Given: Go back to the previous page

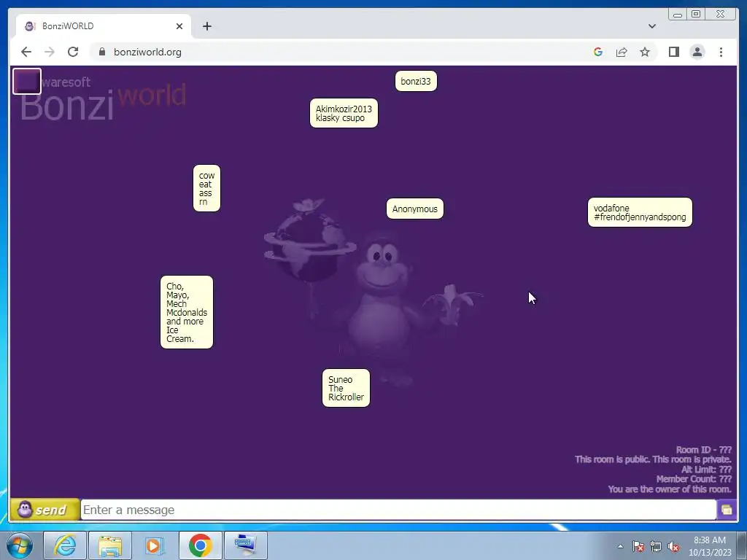Looking at the screenshot, I should pos(26,52).
